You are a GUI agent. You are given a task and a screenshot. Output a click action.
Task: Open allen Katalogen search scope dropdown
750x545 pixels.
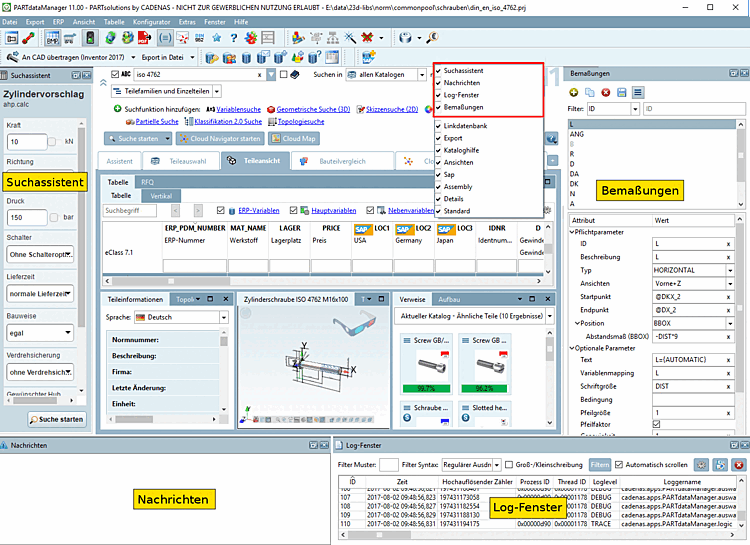click(386, 75)
